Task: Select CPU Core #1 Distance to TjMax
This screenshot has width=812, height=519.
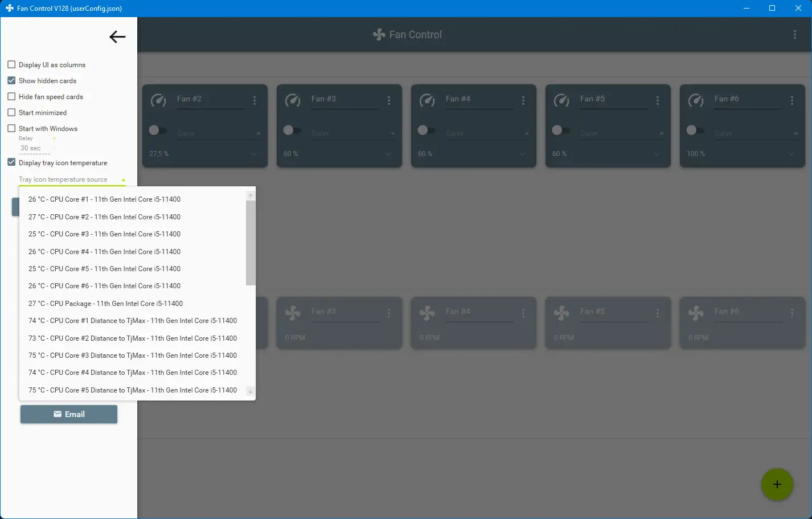Action: (x=133, y=321)
